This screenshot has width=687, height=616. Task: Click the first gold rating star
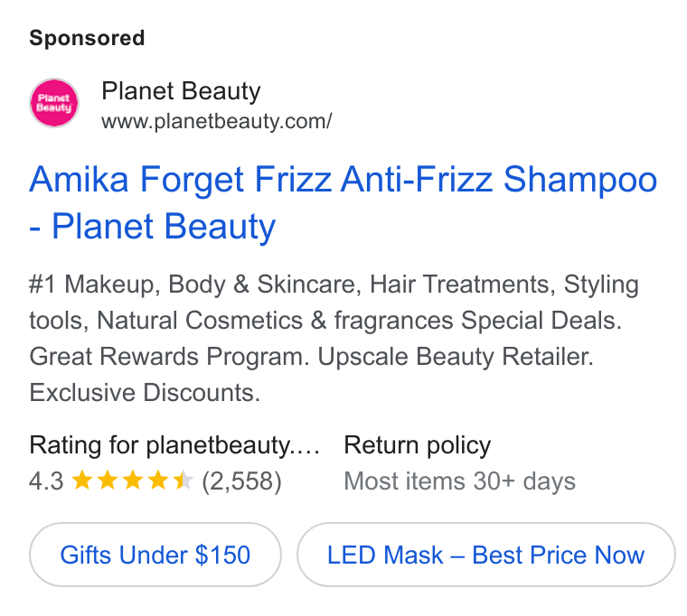point(82,480)
